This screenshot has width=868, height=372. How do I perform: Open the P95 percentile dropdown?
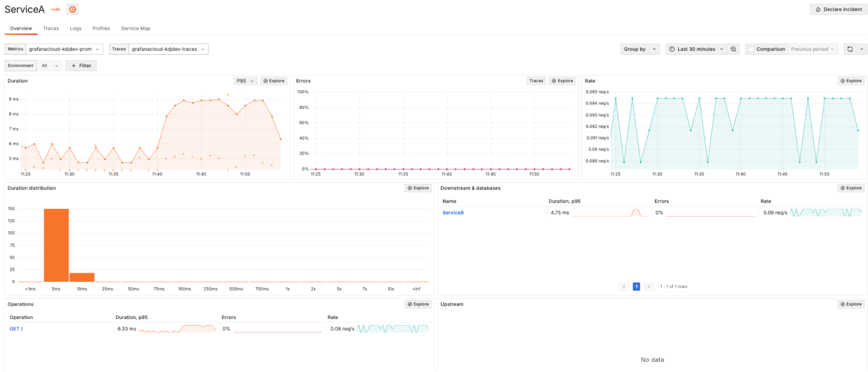(245, 81)
